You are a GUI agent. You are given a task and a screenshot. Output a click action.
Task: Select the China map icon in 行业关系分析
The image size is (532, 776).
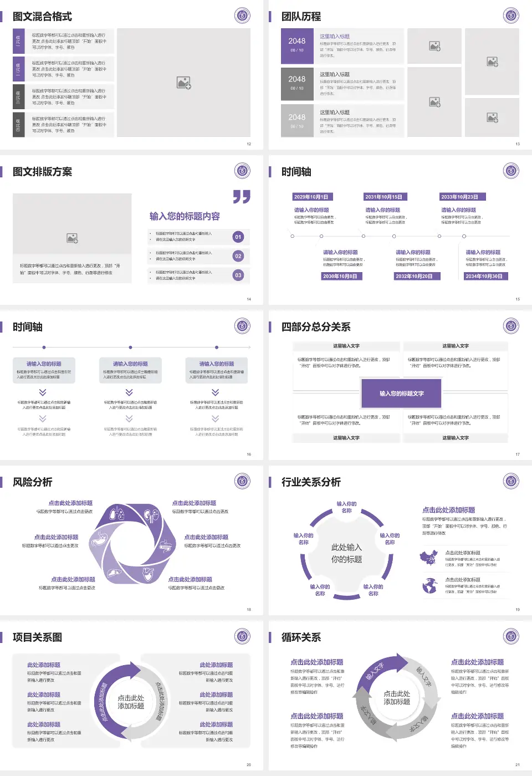(x=428, y=558)
